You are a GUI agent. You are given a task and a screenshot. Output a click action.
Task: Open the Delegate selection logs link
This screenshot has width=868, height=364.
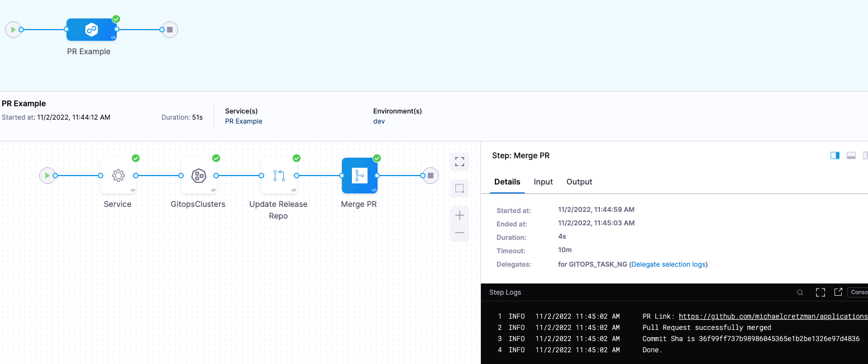click(x=668, y=264)
